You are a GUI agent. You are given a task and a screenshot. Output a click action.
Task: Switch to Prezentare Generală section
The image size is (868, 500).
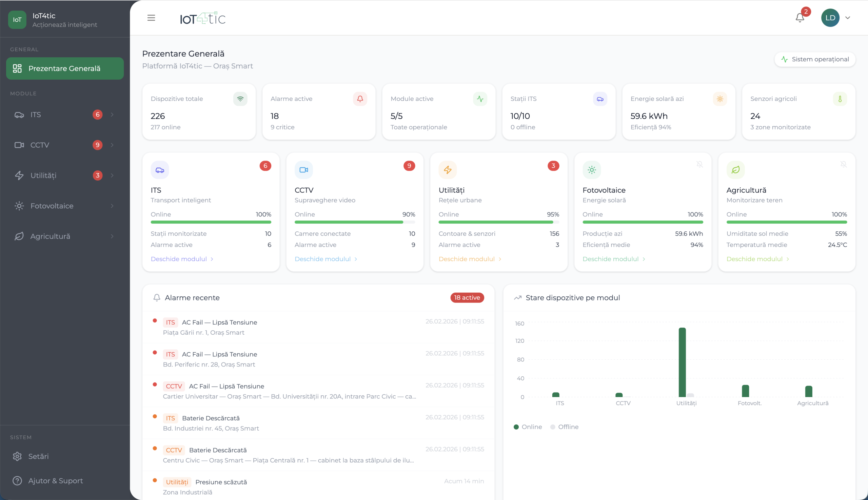click(65, 68)
